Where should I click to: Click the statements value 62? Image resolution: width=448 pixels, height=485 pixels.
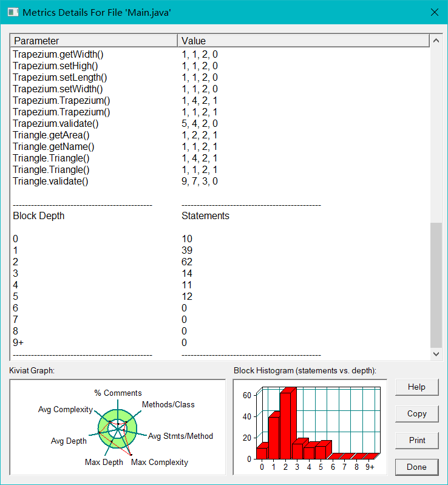(x=187, y=262)
